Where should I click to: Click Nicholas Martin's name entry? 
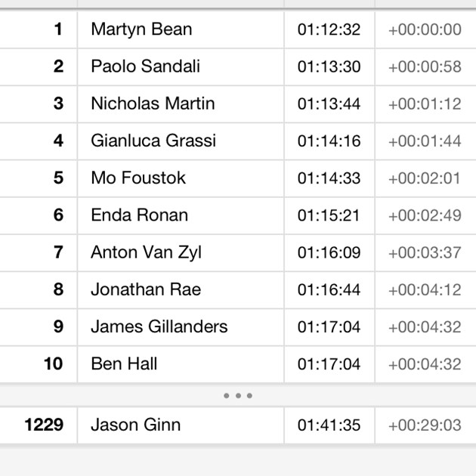[153, 104]
